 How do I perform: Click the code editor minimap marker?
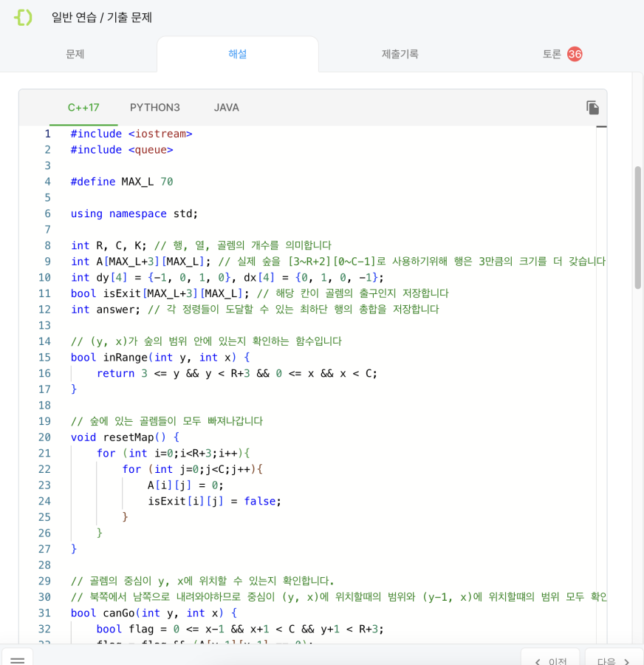(601, 127)
